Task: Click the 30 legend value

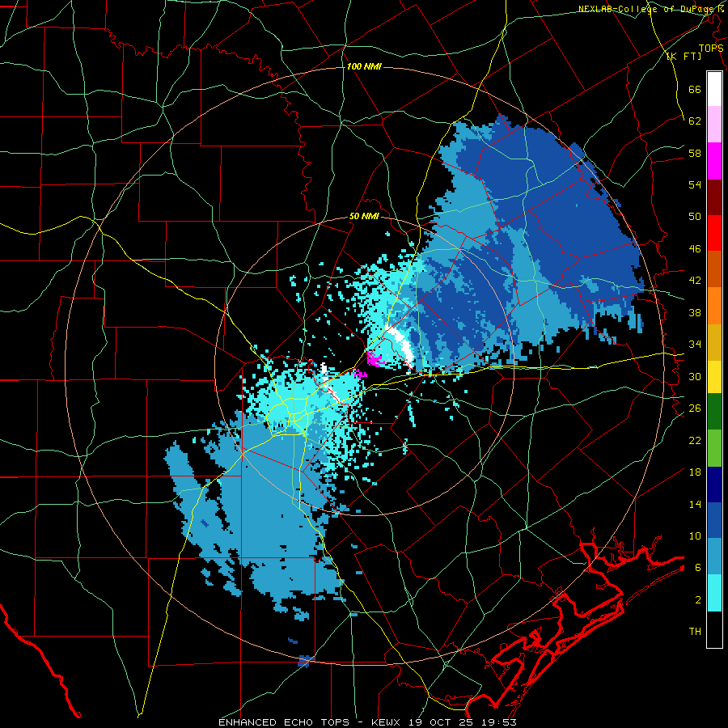Action: click(695, 376)
